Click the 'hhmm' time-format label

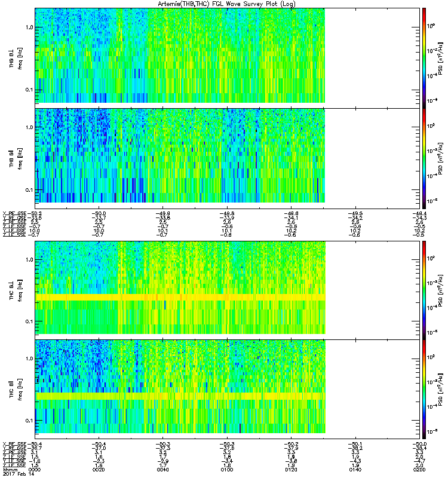pos(10,470)
